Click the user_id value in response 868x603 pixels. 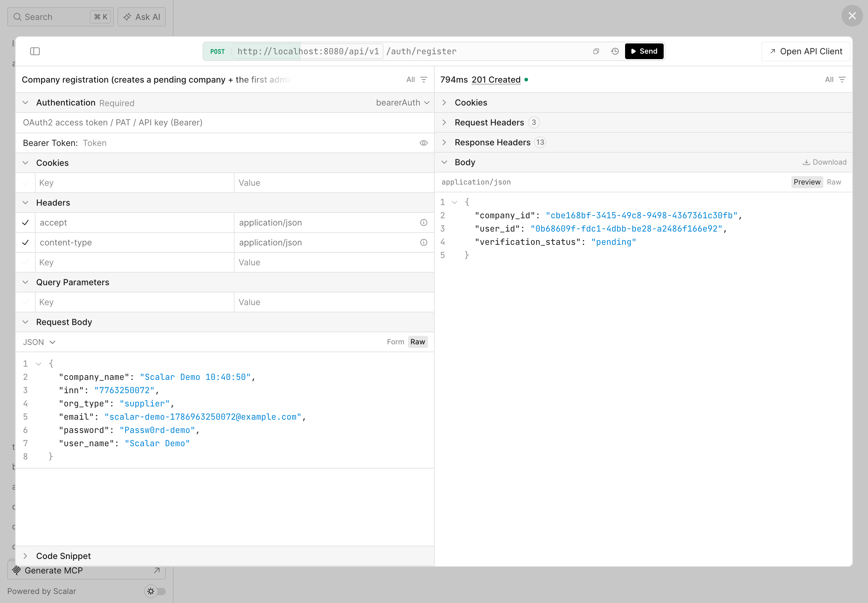point(626,229)
